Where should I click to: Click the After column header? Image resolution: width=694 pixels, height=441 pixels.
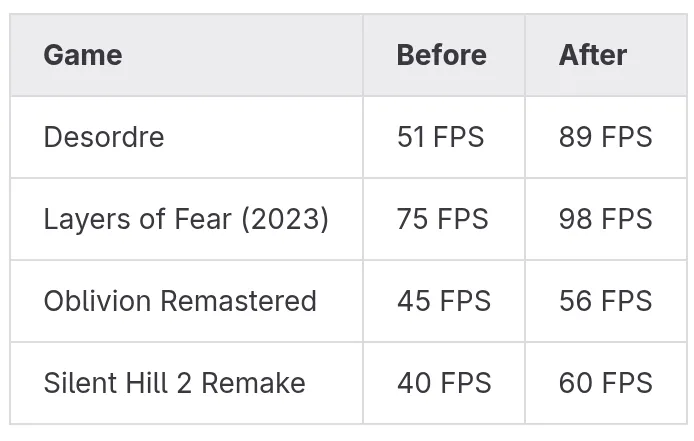(x=593, y=55)
